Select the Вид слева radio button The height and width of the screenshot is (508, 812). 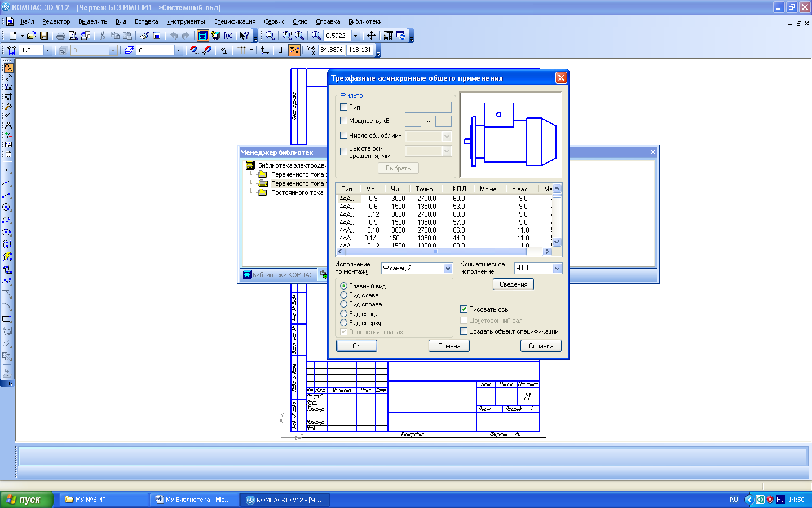click(343, 295)
